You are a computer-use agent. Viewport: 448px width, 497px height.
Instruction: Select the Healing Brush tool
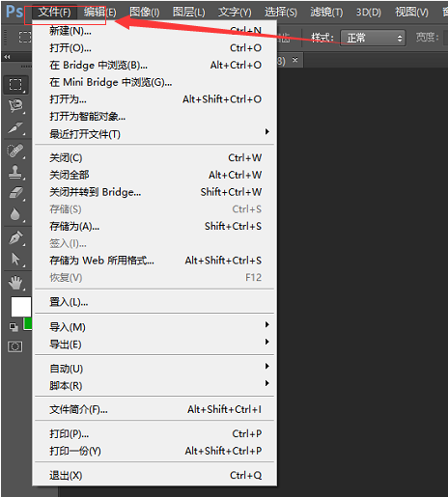[15, 151]
